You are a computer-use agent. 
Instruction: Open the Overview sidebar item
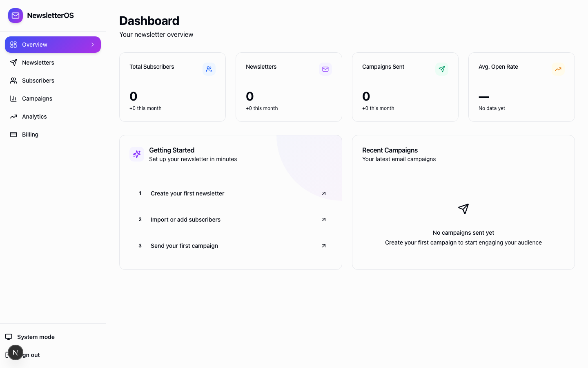pyautogui.click(x=53, y=45)
